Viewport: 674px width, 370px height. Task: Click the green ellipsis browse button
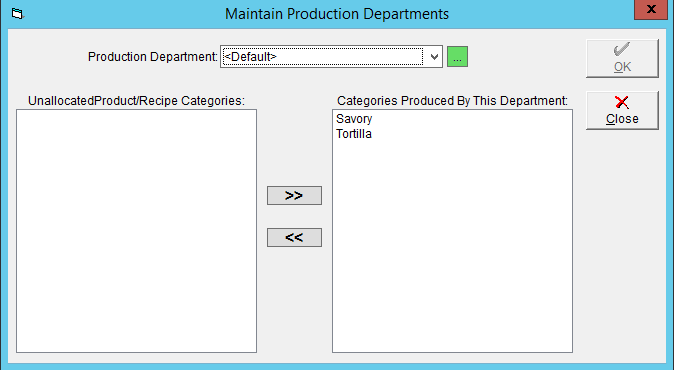(457, 57)
